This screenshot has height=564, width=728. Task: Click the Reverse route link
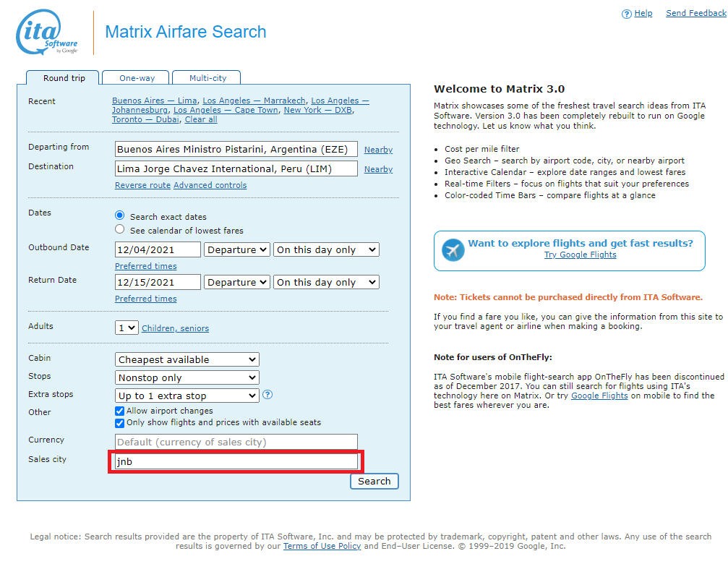pos(142,185)
